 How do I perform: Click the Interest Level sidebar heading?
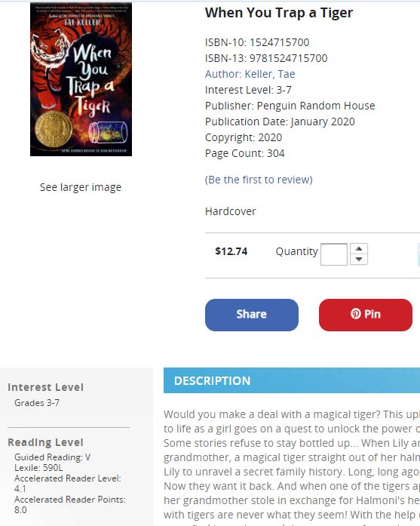point(45,387)
